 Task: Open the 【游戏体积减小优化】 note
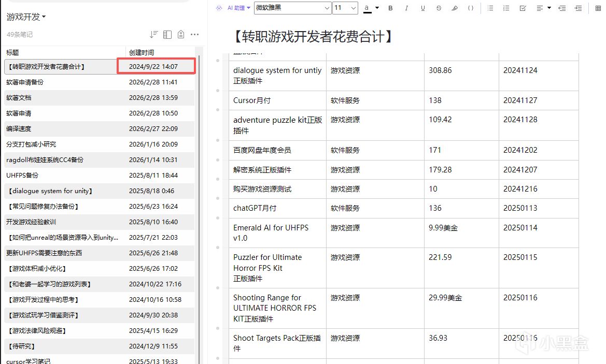tap(100, 268)
